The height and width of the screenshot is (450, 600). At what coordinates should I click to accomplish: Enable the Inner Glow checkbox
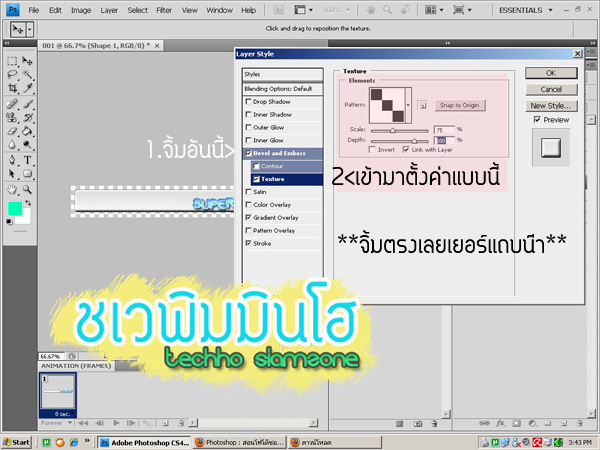point(248,140)
